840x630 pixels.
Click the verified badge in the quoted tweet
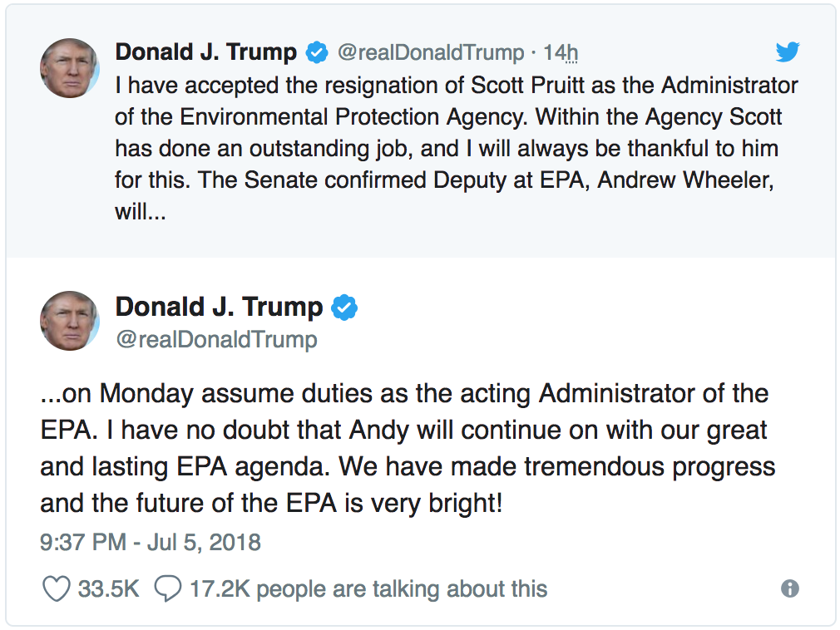316,52
